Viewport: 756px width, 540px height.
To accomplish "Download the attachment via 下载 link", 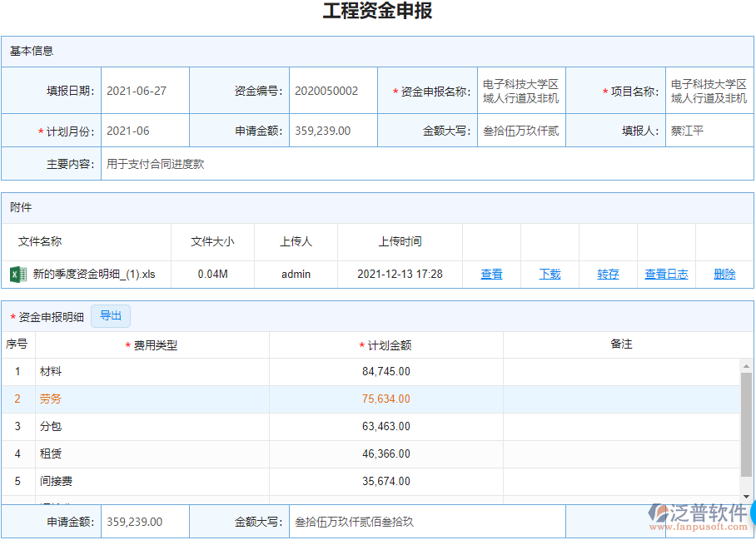I will 550,274.
